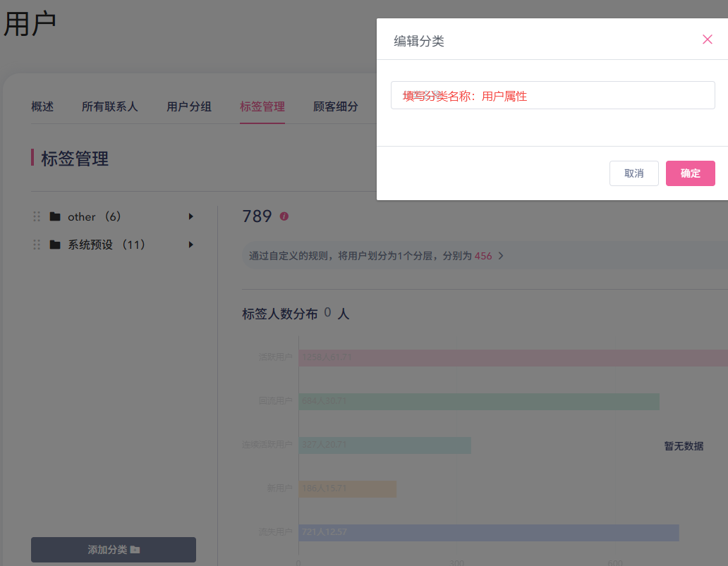Viewport: 728px width, 566px height.
Task: Click the 新用户 orange bar
Action: (x=347, y=489)
